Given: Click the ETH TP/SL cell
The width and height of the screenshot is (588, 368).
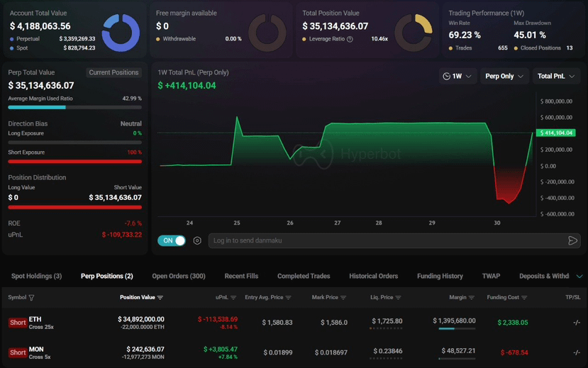Looking at the screenshot, I should click(577, 323).
